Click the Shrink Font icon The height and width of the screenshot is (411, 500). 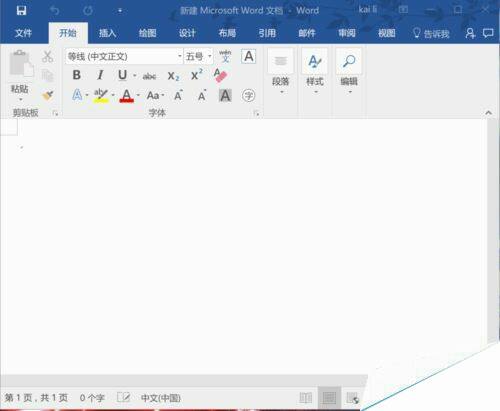(202, 96)
